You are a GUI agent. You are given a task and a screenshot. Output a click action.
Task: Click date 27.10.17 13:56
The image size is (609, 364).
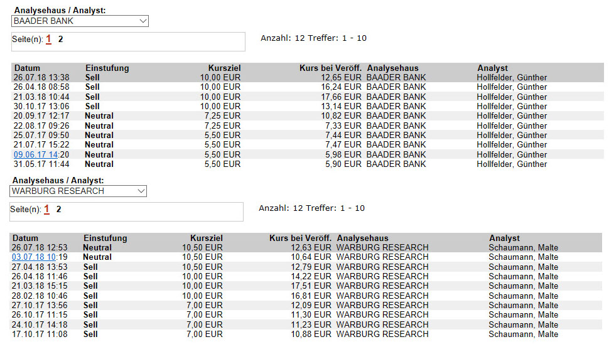[39, 305]
